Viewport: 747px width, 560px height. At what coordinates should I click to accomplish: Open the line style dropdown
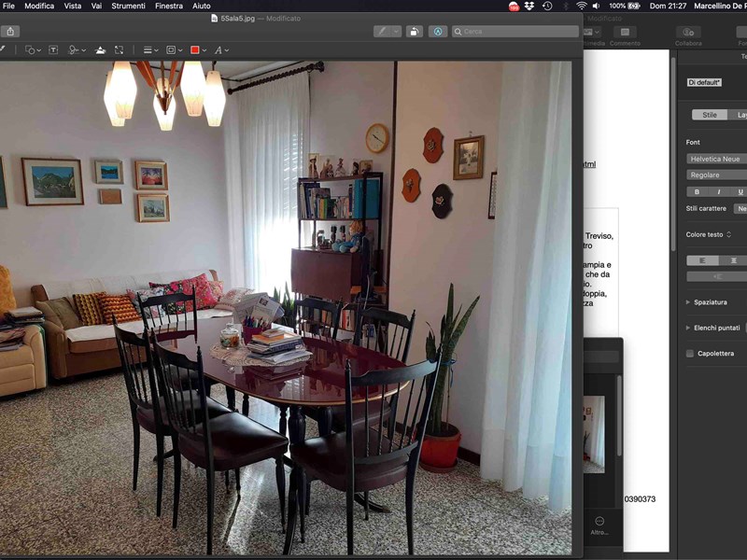click(149, 49)
